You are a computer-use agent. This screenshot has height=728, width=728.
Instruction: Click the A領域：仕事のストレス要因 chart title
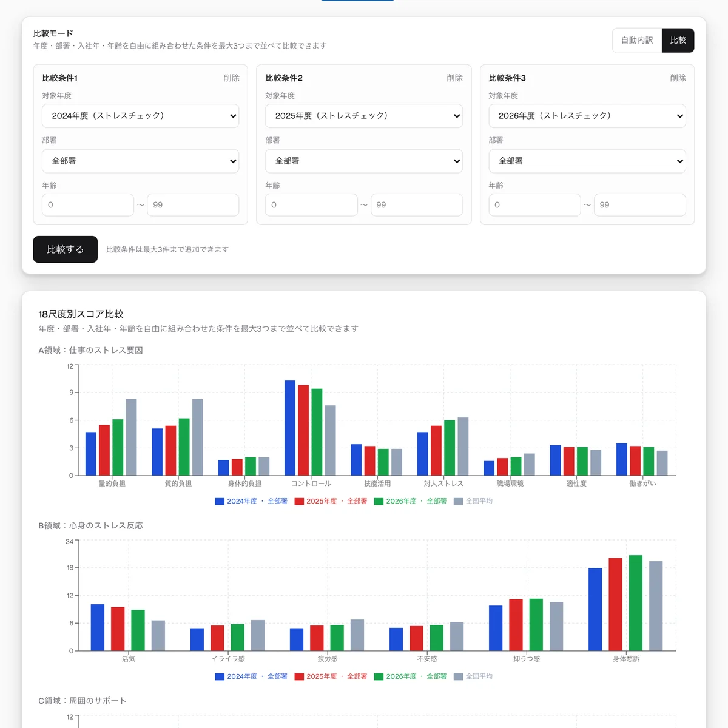pos(91,351)
